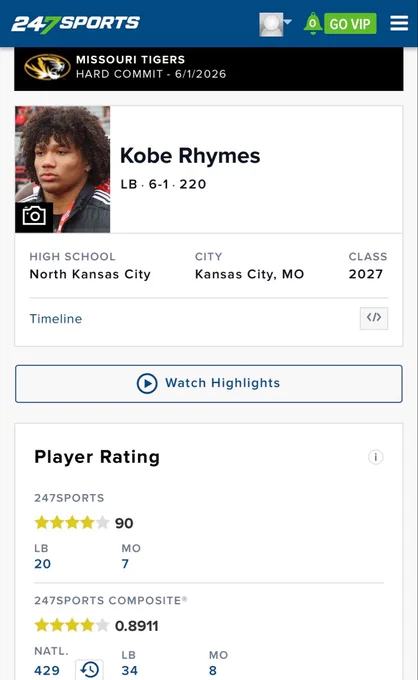Click the 247Sports logo
The image size is (418, 680).
click(x=75, y=24)
